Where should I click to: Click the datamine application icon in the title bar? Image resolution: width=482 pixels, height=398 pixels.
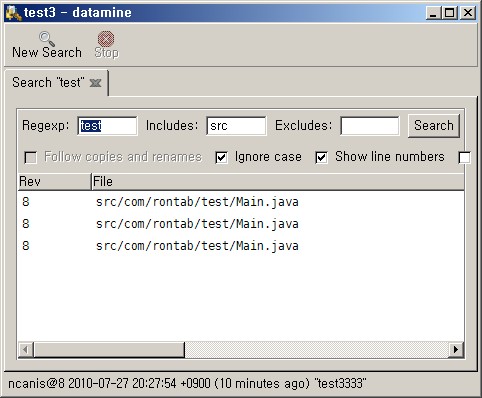point(13,13)
